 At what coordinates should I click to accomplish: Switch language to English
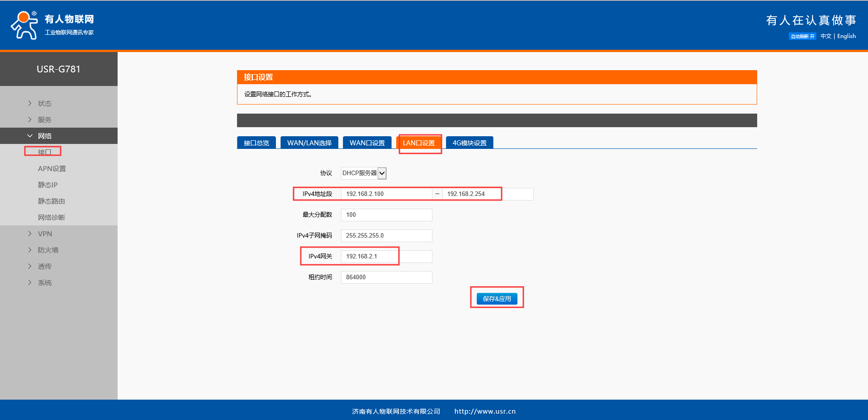[x=846, y=36]
